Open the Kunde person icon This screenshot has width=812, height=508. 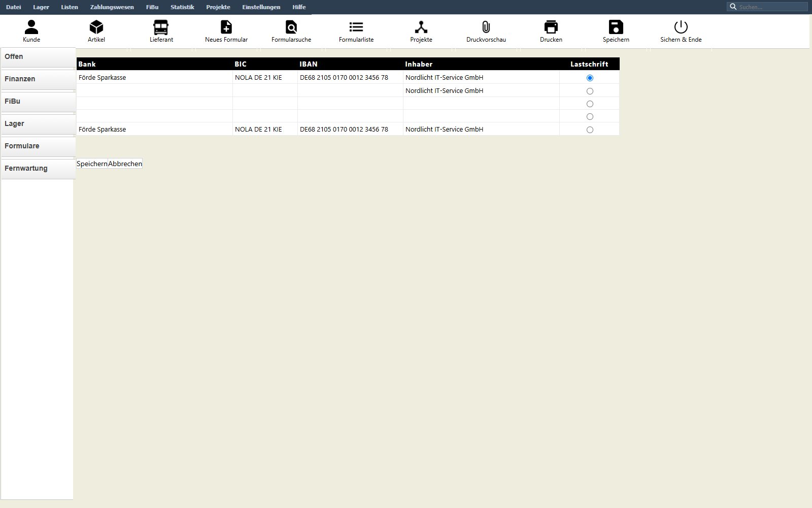click(31, 27)
